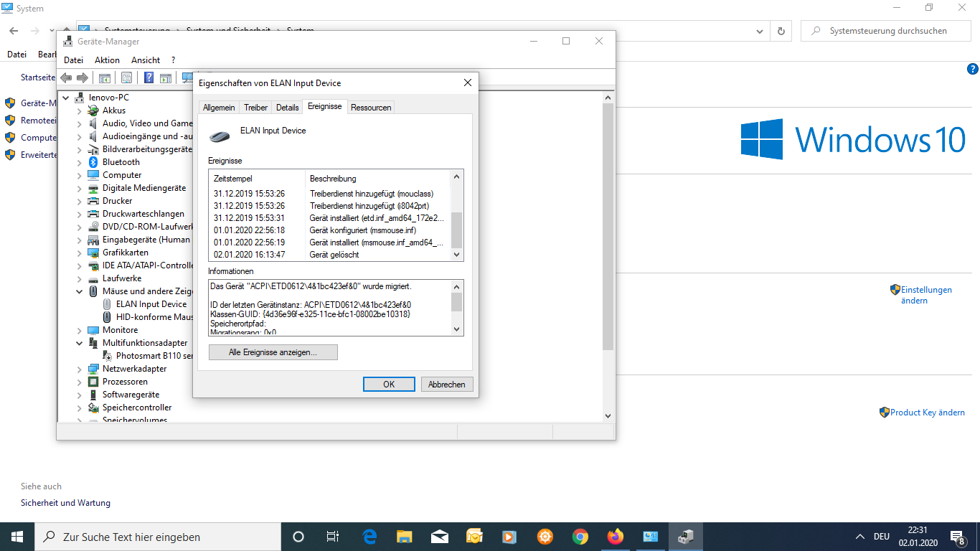The height and width of the screenshot is (551, 980).
Task: Select the 'Gerät gelöscht' event row
Action: tap(329, 255)
